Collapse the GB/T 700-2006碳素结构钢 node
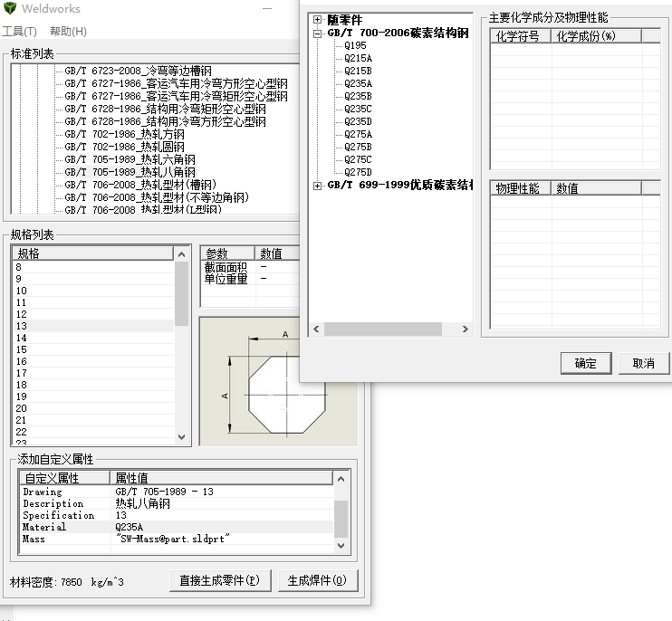 (317, 33)
